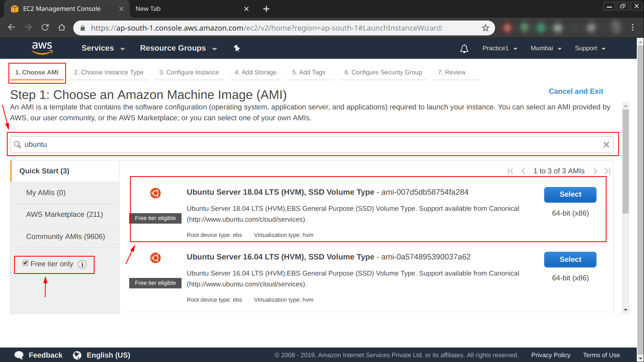Go back with the browser back arrow

pos(12,27)
